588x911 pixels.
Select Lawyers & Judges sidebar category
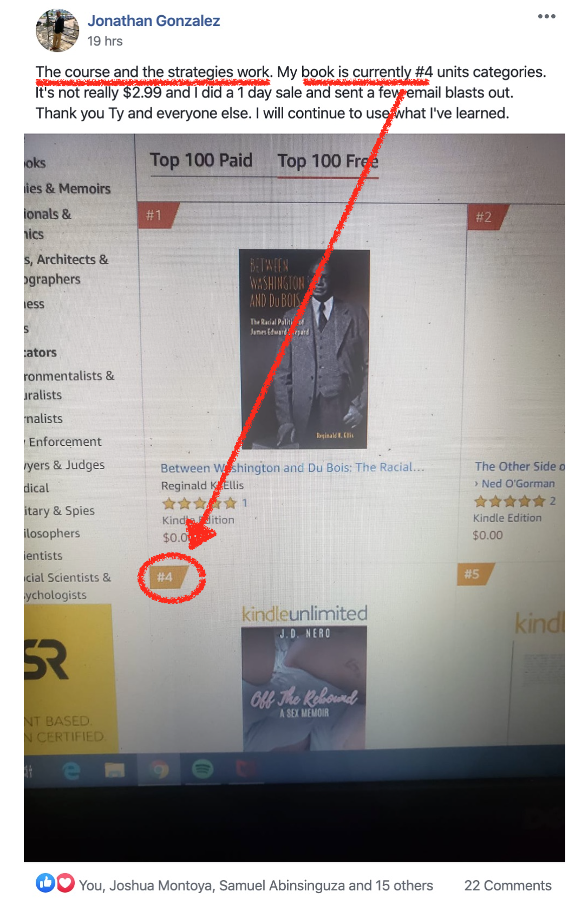point(64,465)
